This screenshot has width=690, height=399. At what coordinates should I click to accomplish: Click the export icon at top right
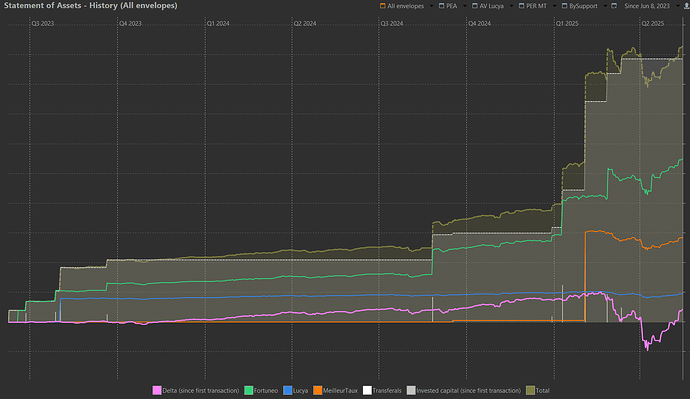tap(686, 6)
